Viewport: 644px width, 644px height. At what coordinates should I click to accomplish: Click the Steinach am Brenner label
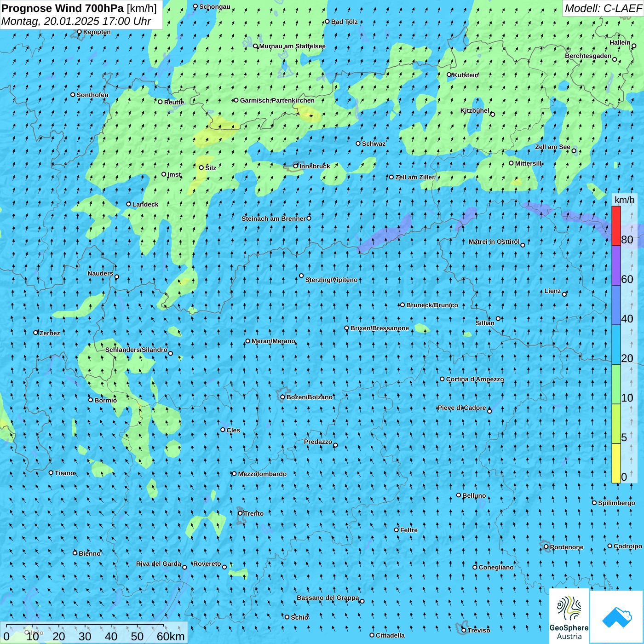[274, 218]
